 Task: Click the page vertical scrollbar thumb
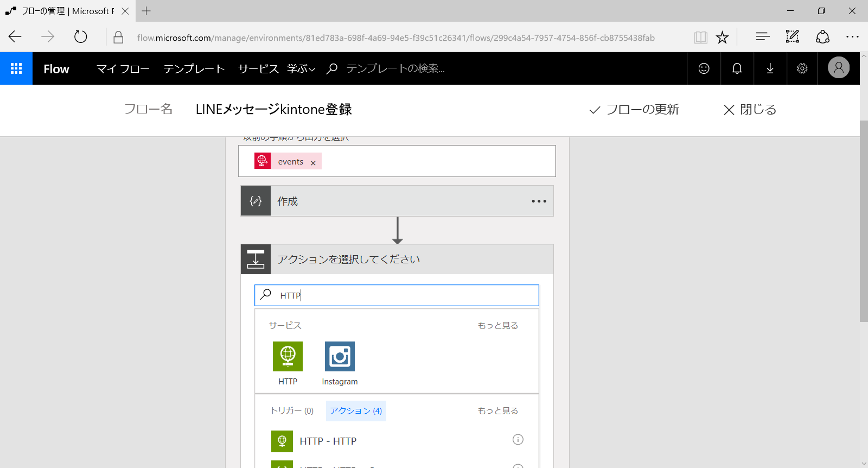point(864,220)
